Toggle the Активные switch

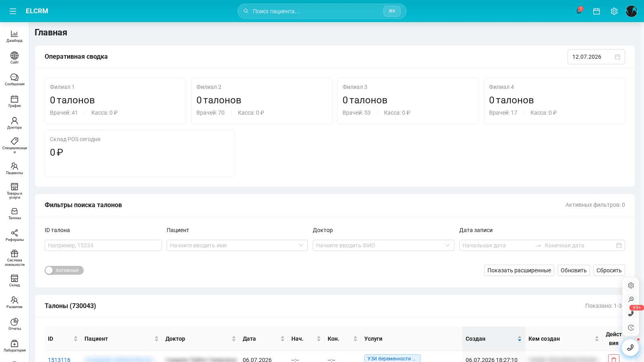64,270
